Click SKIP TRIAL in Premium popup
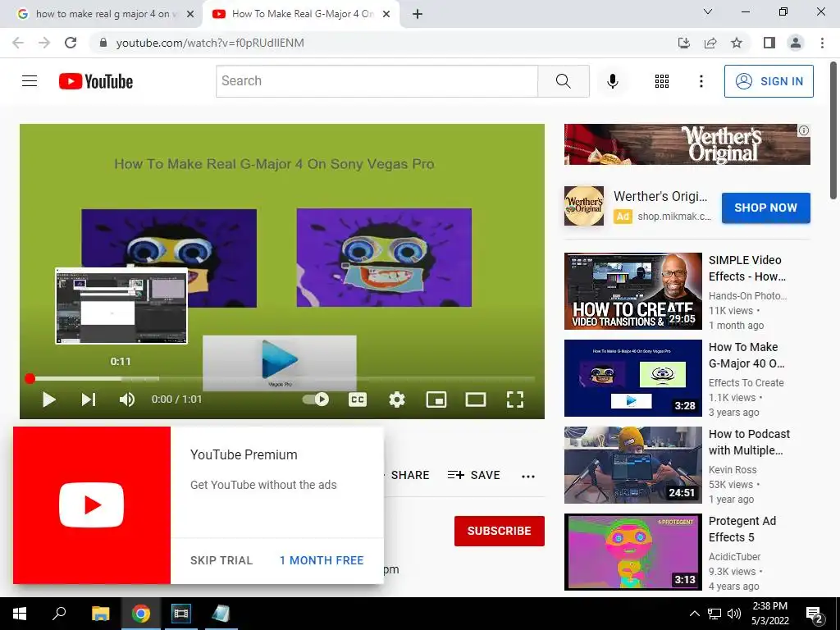The height and width of the screenshot is (630, 840). (x=221, y=560)
